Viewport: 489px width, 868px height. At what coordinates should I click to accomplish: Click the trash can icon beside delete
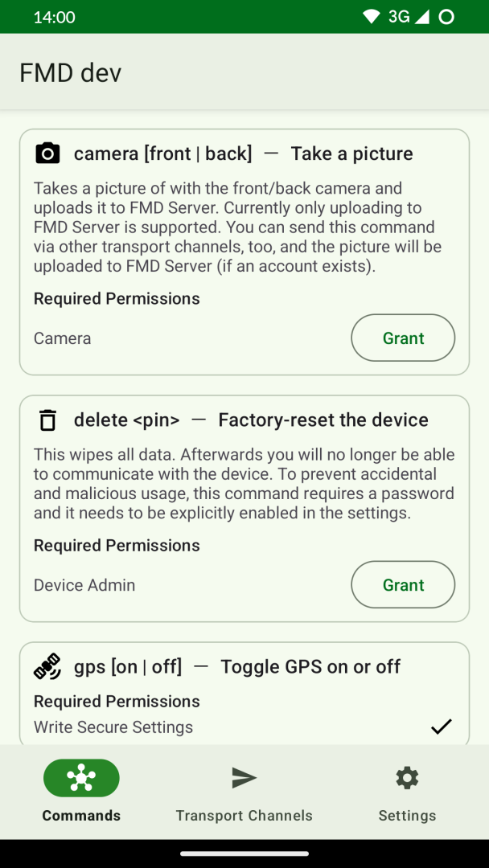48,420
